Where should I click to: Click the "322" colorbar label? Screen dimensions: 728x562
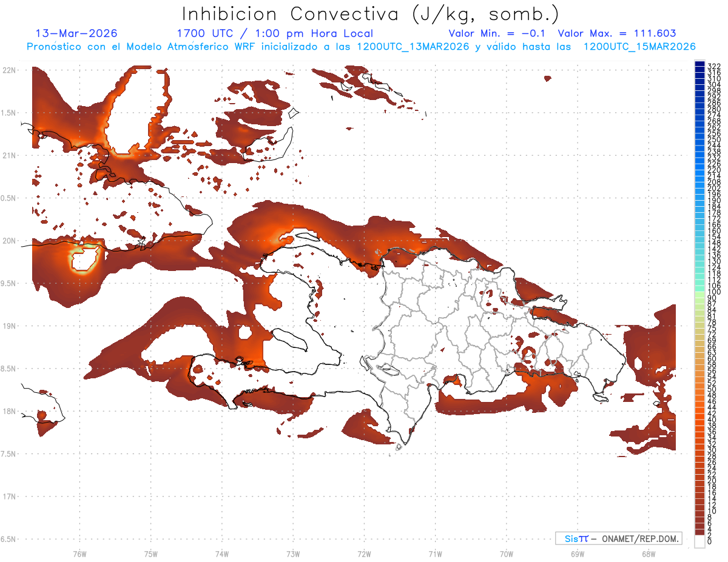pyautogui.click(x=713, y=66)
